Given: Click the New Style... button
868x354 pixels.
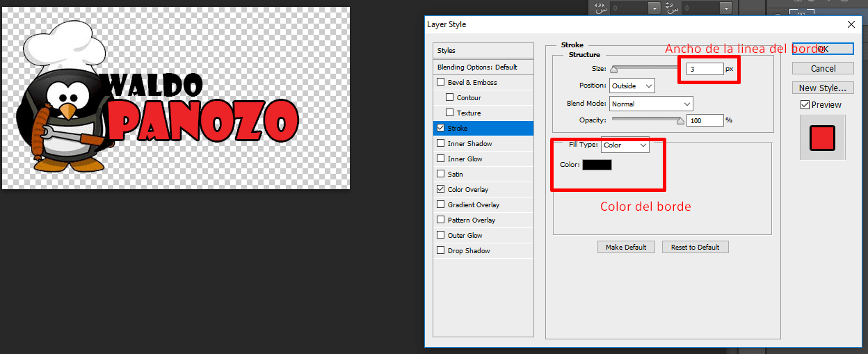Looking at the screenshot, I should click(x=823, y=88).
